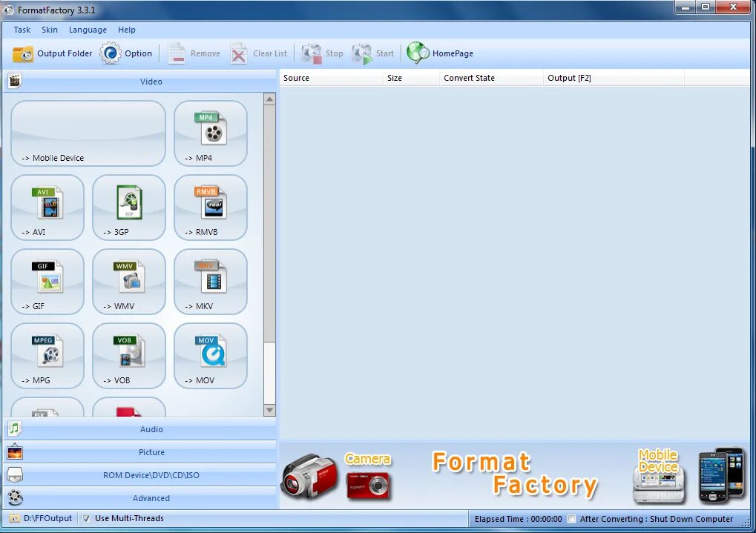Open the Skin menu

(50, 30)
